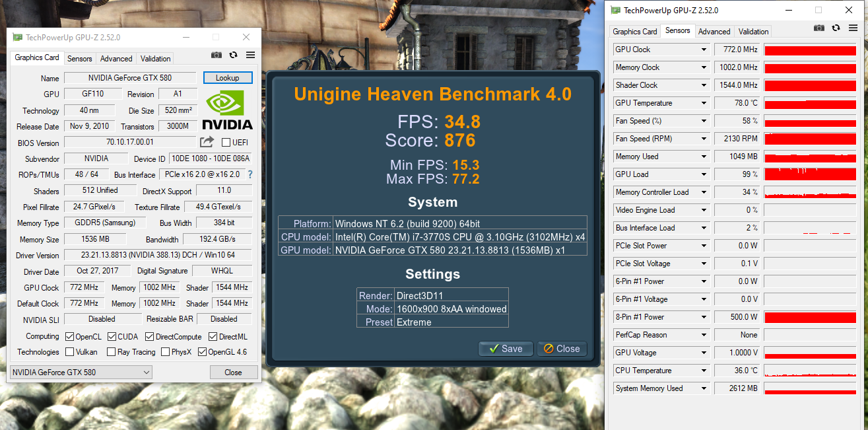Open the Fan Speed (RPM) sensor dropdown

tap(704, 139)
